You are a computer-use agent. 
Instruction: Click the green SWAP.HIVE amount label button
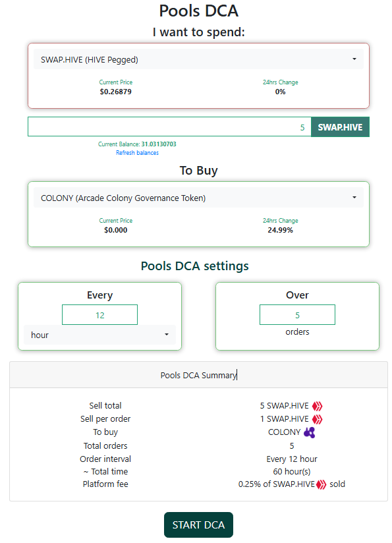(x=340, y=127)
